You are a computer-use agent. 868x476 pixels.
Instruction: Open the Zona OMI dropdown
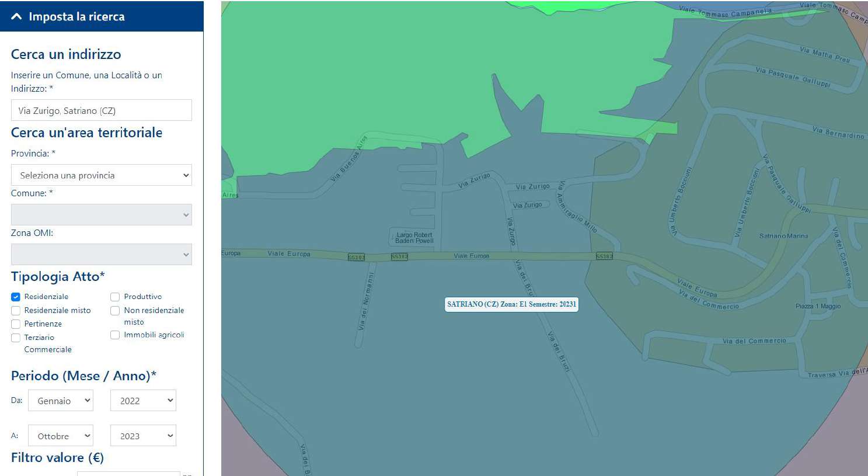[102, 255]
